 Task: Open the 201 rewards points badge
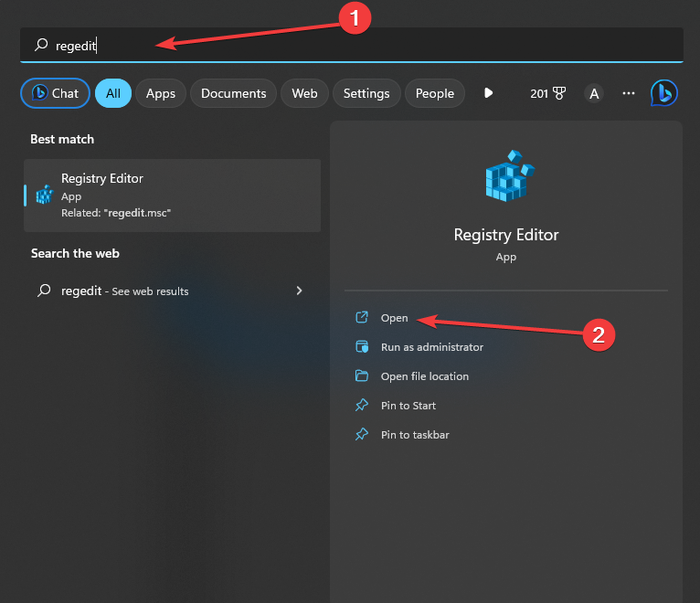(547, 93)
